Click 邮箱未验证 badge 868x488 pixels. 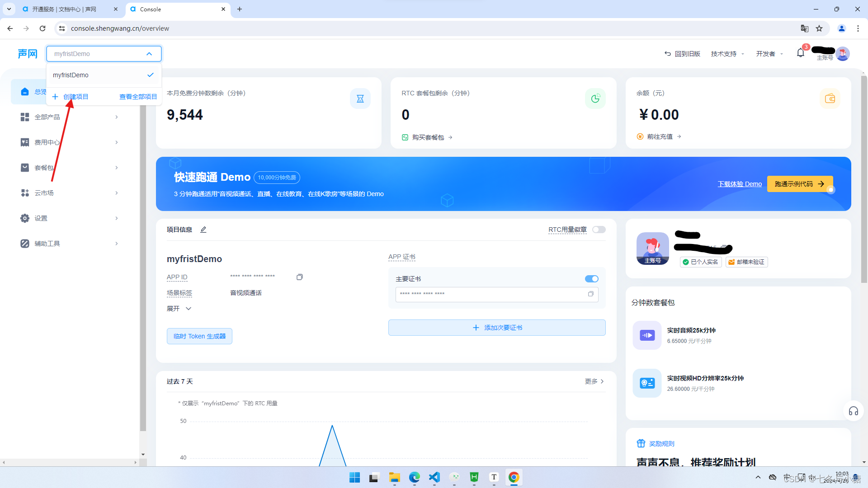[746, 262]
